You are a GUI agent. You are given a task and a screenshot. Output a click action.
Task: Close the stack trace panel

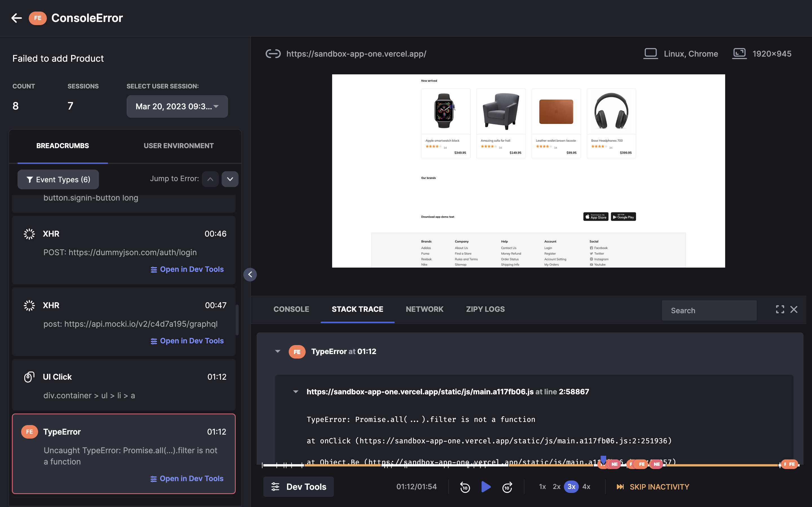794,309
